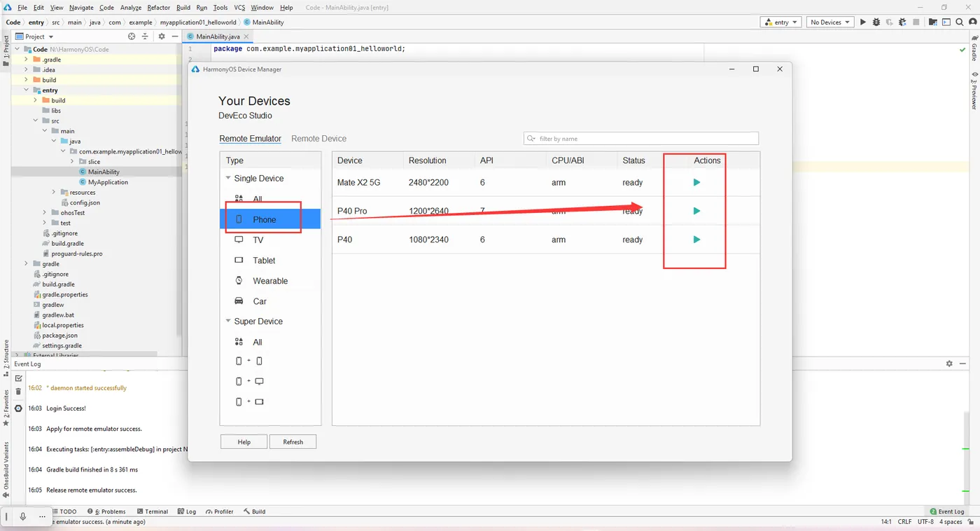Select Wearable device type
980x531 pixels.
pos(270,281)
